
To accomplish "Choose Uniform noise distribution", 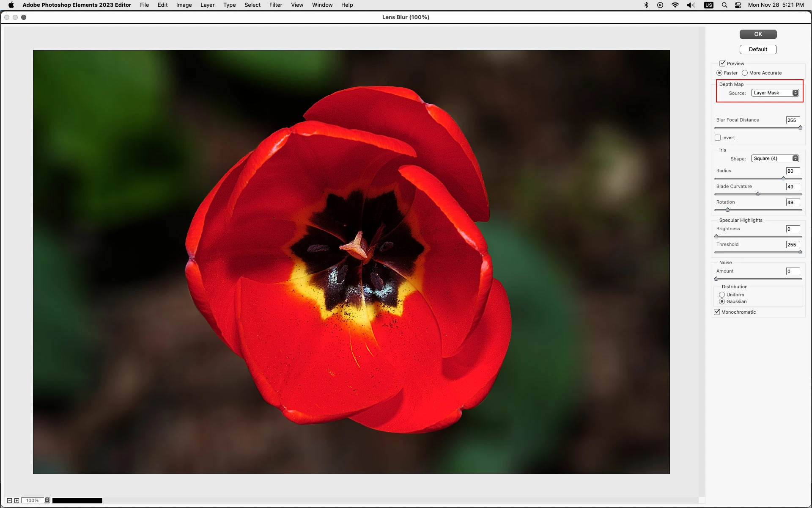I will tap(722, 295).
